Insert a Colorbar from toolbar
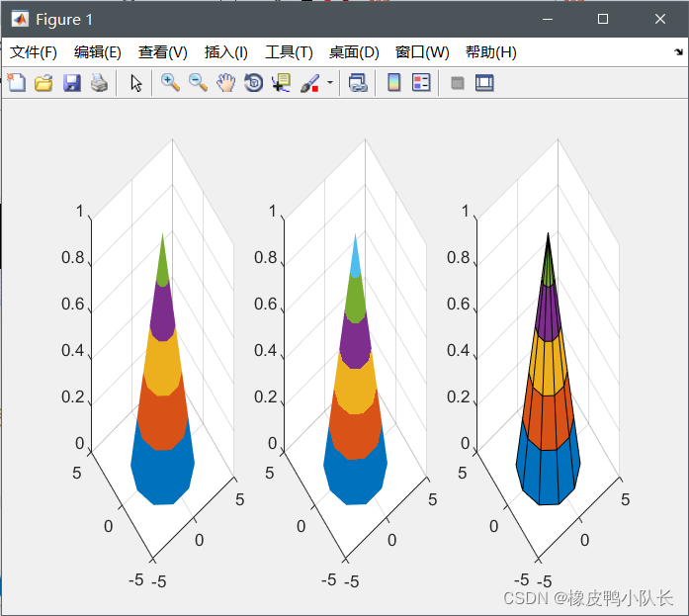Viewport: 689px width, 616px height. [394, 83]
